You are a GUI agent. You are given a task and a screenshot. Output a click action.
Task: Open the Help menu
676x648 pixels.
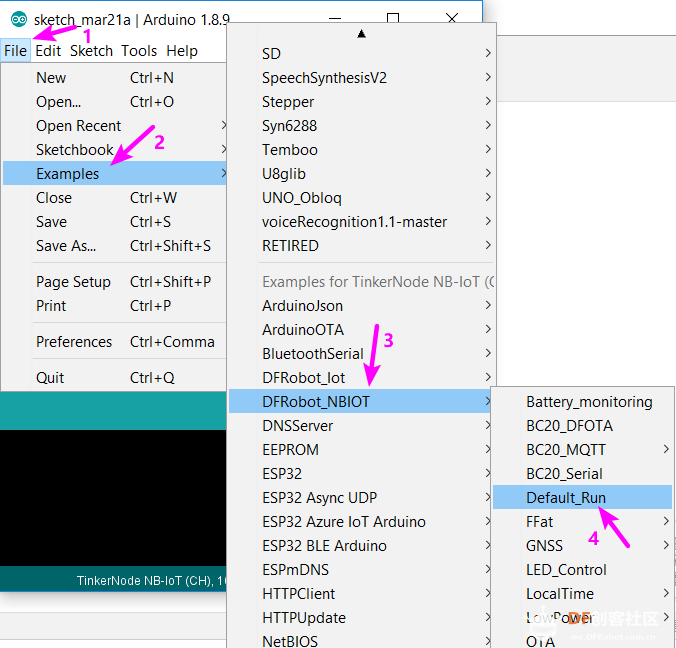[x=182, y=51]
